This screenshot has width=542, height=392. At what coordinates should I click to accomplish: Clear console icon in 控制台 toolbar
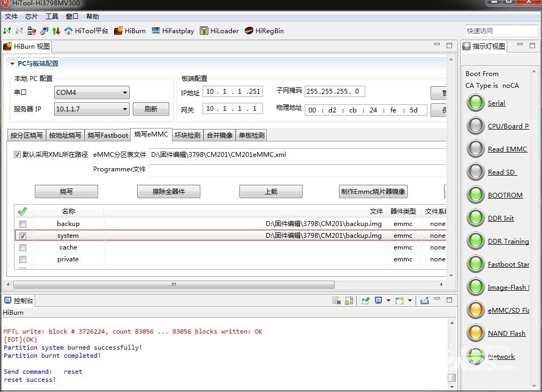336,300
